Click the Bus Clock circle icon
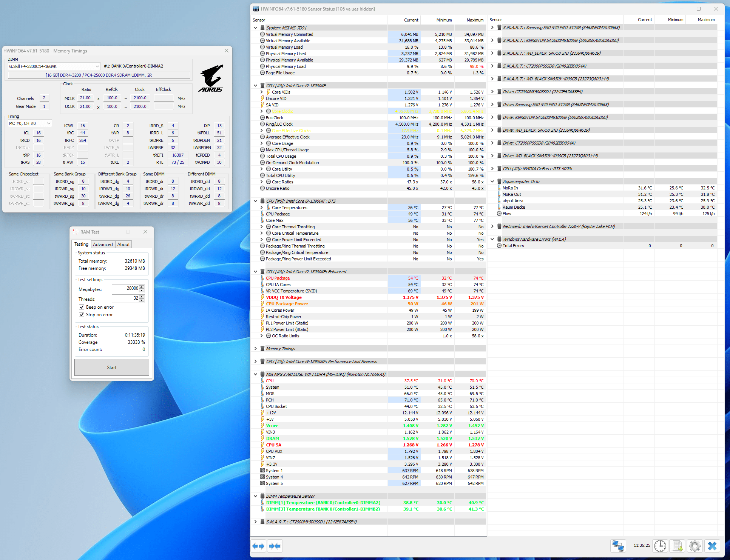 pos(262,118)
